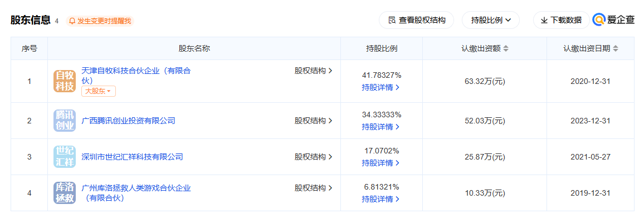The width and height of the screenshot is (644, 219).
Task: Open the 持股比例 dropdown
Action: (491, 20)
